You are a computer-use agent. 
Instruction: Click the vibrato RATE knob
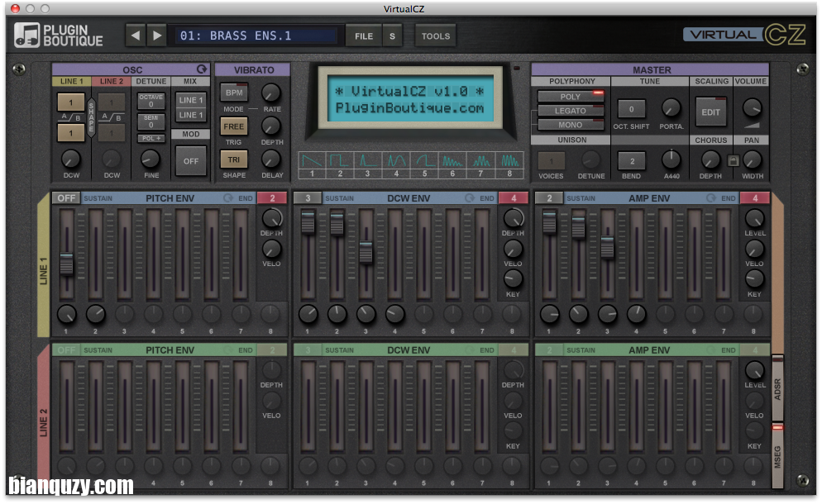[x=271, y=93]
